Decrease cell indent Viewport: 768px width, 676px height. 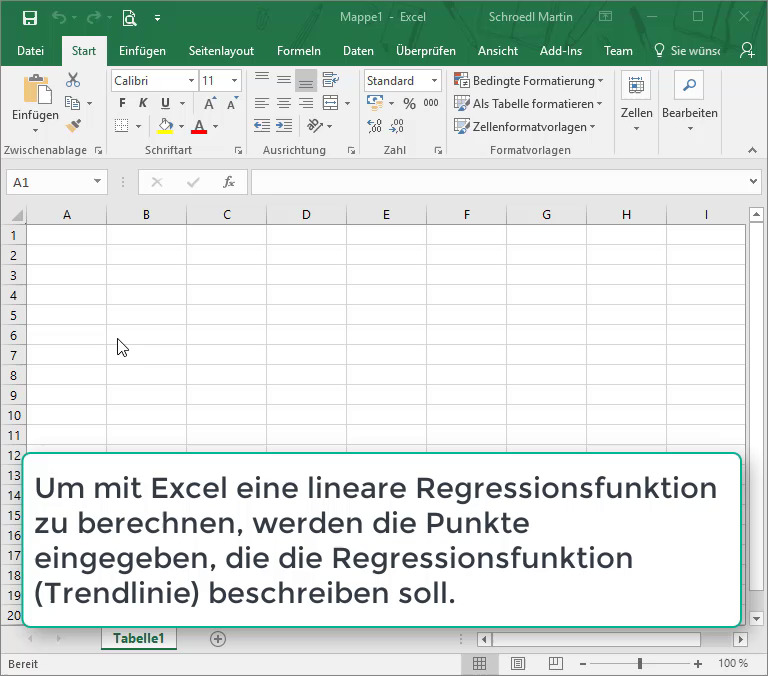pyautogui.click(x=262, y=126)
